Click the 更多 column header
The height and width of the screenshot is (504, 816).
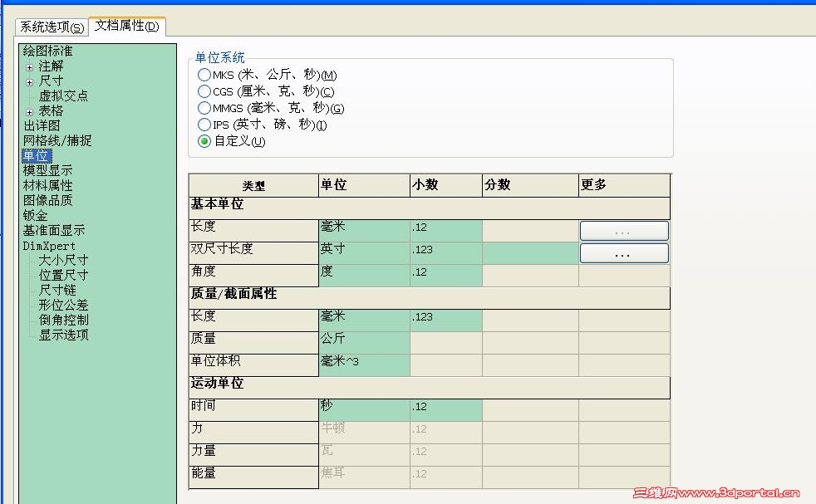click(624, 186)
